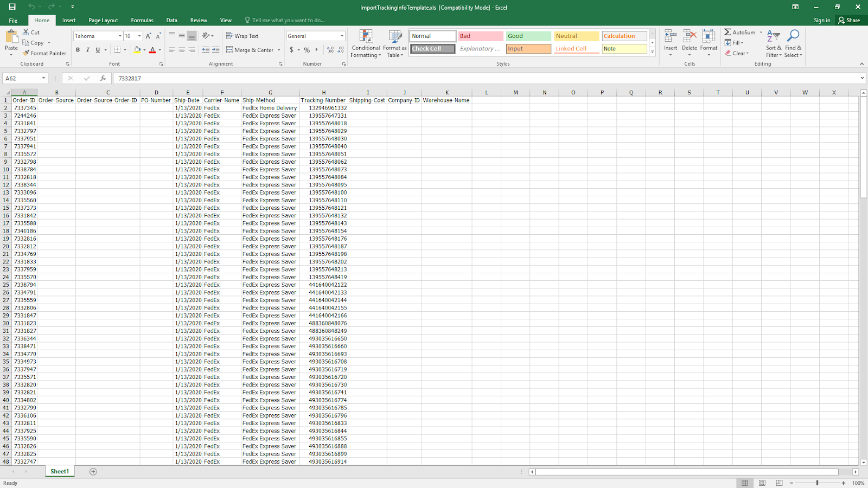This screenshot has height=488, width=868.
Task: Apply the Good cell style
Action: click(x=528, y=36)
